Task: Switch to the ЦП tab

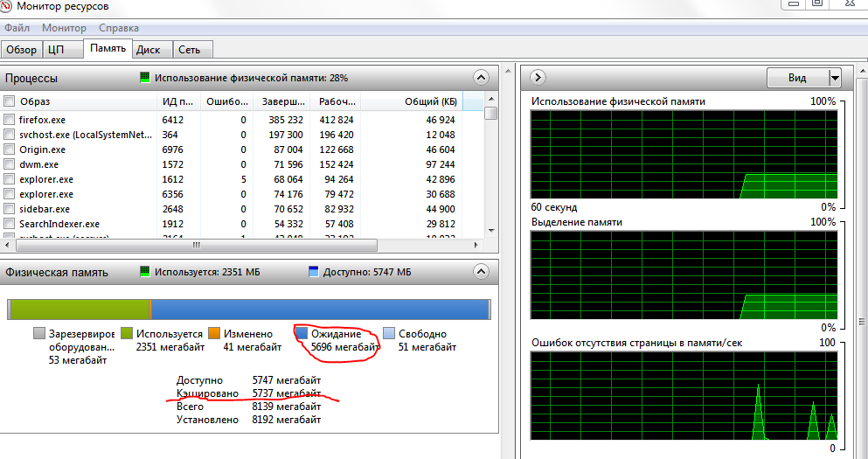Action: click(x=56, y=50)
